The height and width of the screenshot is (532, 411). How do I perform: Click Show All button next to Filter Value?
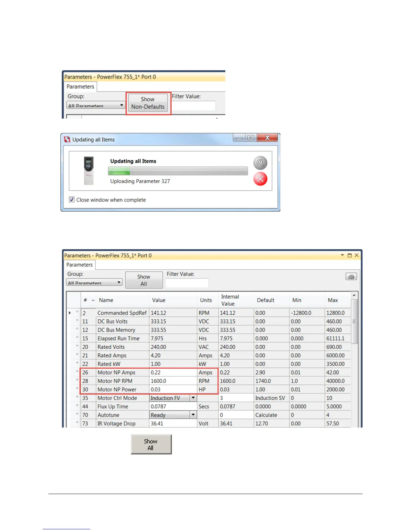click(144, 280)
